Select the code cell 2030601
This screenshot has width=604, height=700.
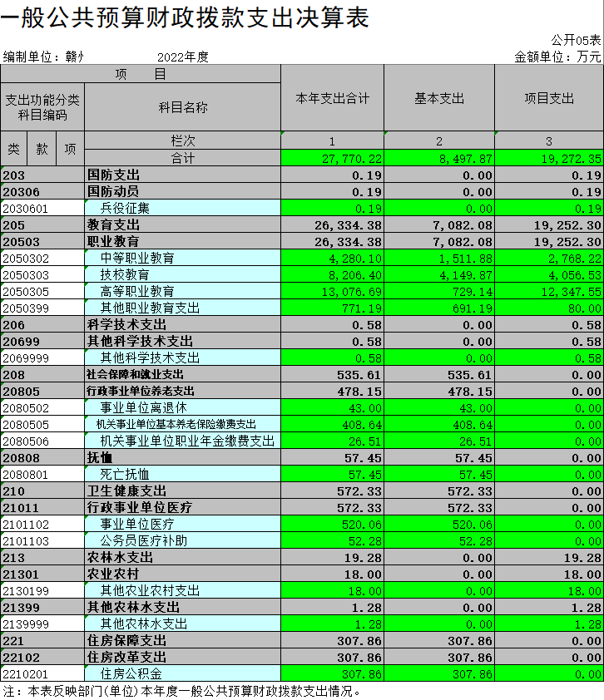[42, 208]
